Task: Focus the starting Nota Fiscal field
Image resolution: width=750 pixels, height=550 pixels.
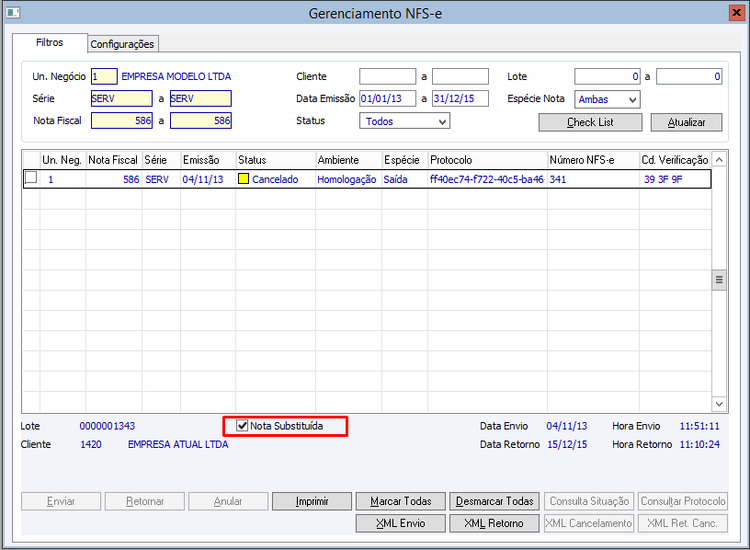Action: point(121,121)
